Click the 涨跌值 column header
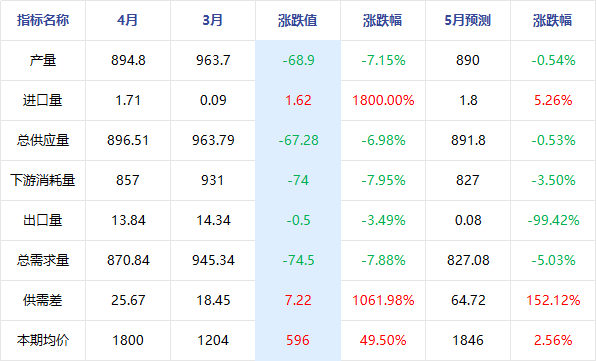The image size is (596, 361). (298, 20)
